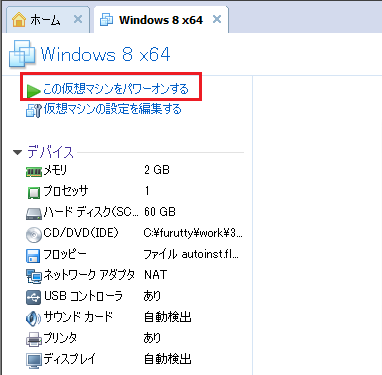Click the network adapter icon
This screenshot has width=382, height=375.
[34, 276]
